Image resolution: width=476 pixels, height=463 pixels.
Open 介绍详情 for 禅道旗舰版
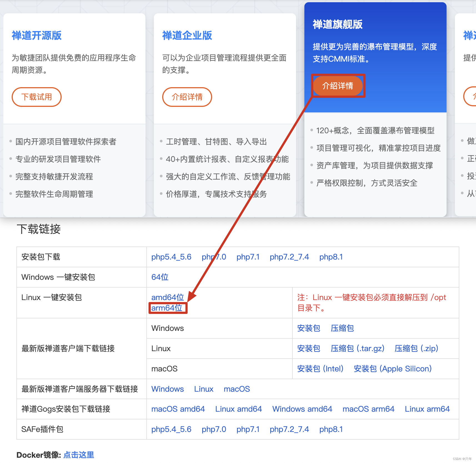(x=338, y=86)
